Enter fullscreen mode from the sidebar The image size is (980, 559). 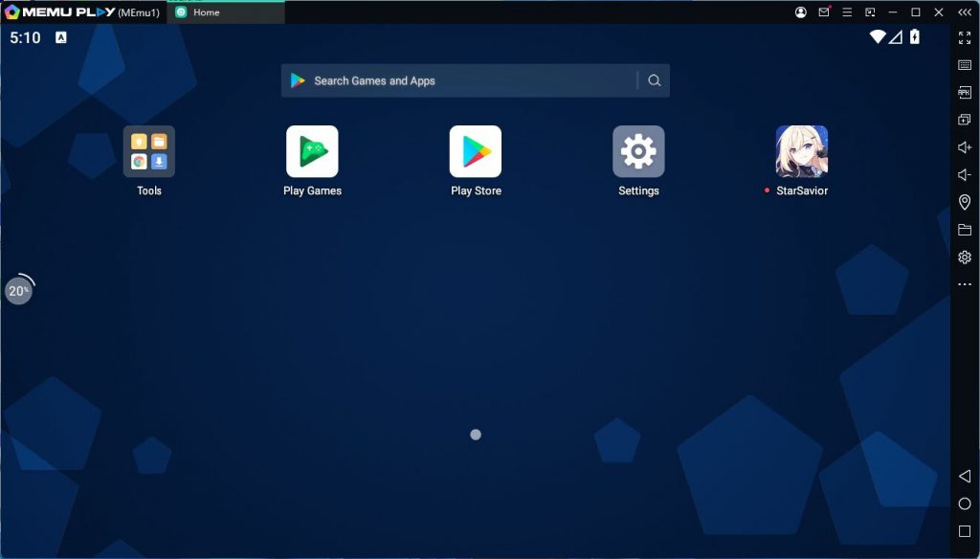(x=965, y=37)
